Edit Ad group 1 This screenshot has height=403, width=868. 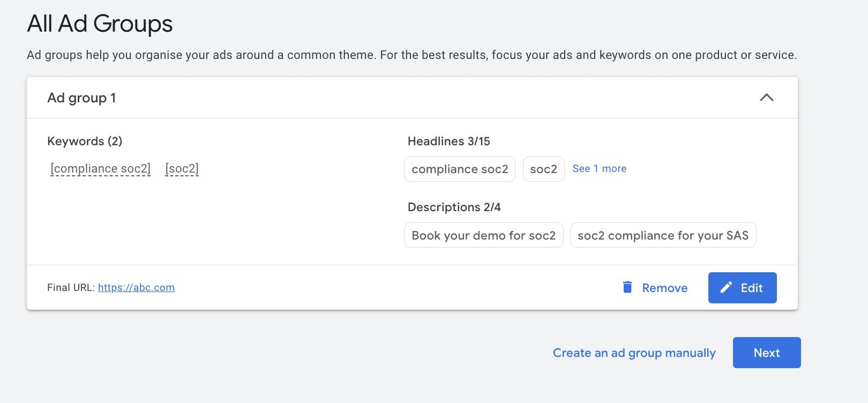(x=742, y=288)
